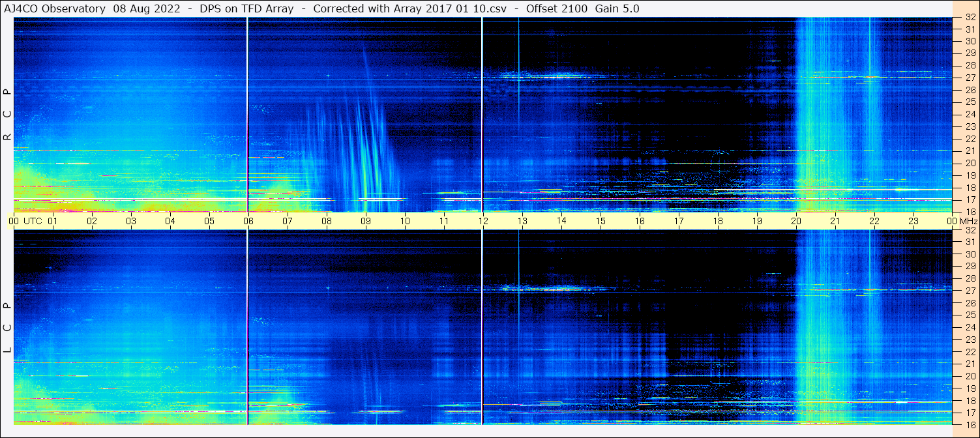Select hour 19 on the time axis
Image resolution: width=980 pixels, height=438 pixels.
757,221
